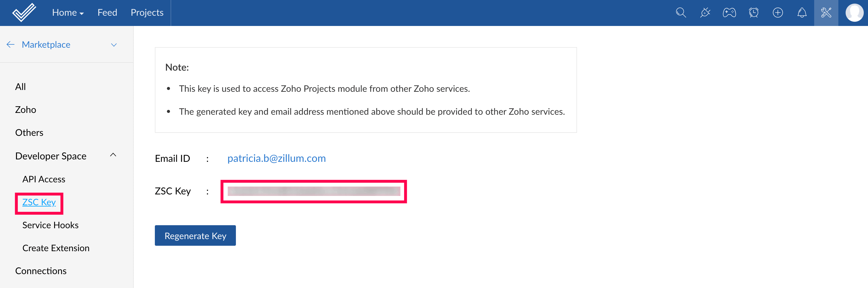
Task: Select API Access under Developer Space
Action: pyautogui.click(x=44, y=179)
